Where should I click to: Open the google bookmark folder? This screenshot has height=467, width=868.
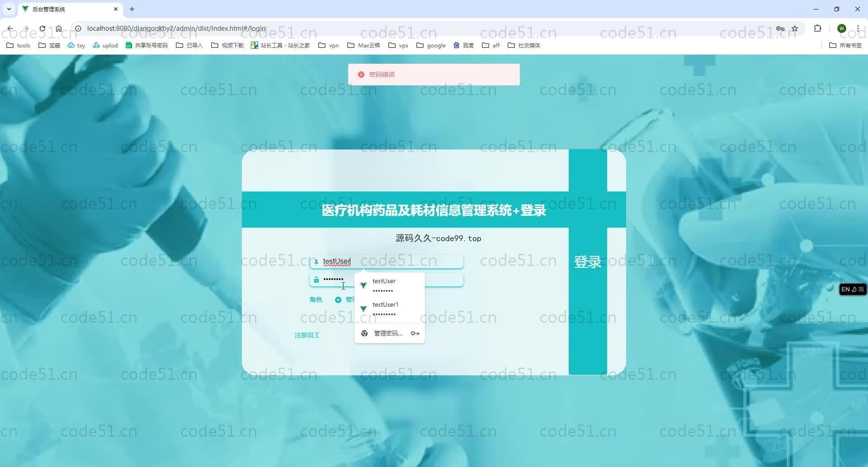(x=431, y=45)
